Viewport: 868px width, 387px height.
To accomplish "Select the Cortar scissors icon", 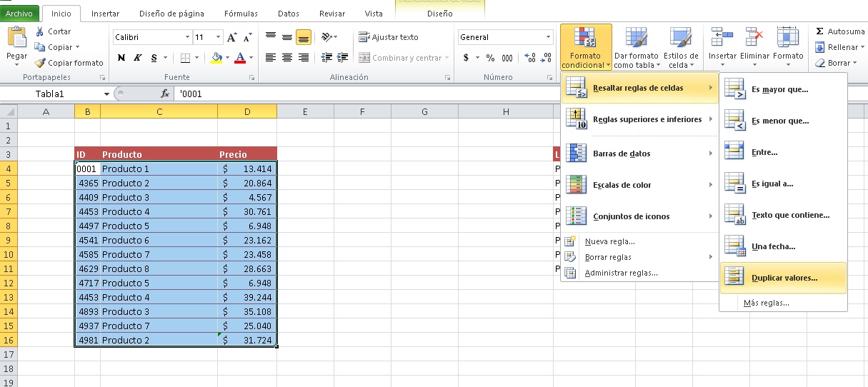I will (x=40, y=31).
